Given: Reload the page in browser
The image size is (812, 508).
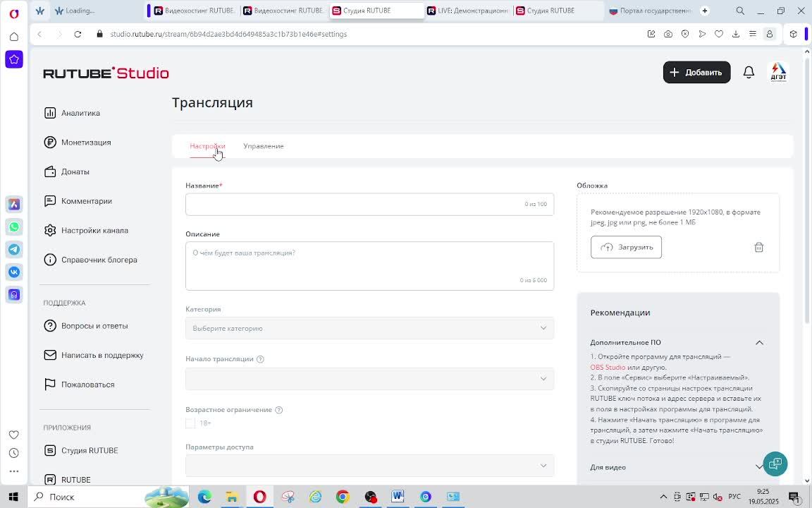Looking at the screenshot, I should 78,34.
